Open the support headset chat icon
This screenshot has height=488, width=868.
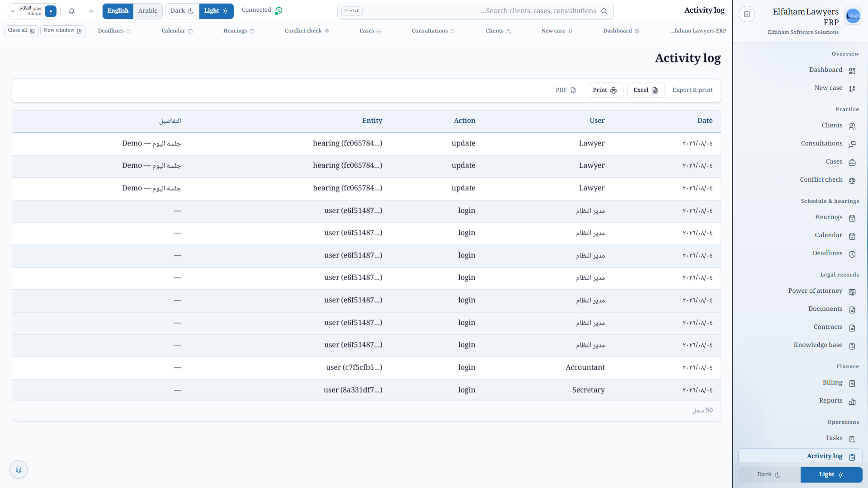(x=19, y=470)
